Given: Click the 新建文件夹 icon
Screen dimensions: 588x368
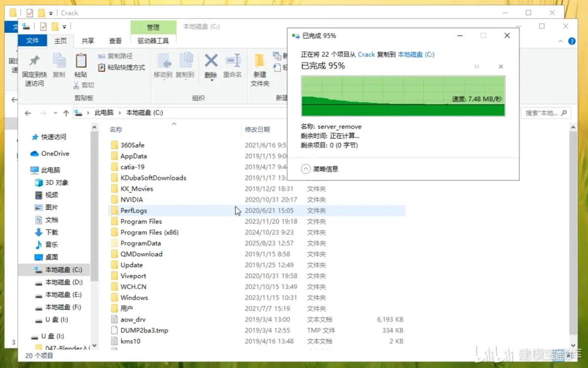Looking at the screenshot, I should [259, 60].
